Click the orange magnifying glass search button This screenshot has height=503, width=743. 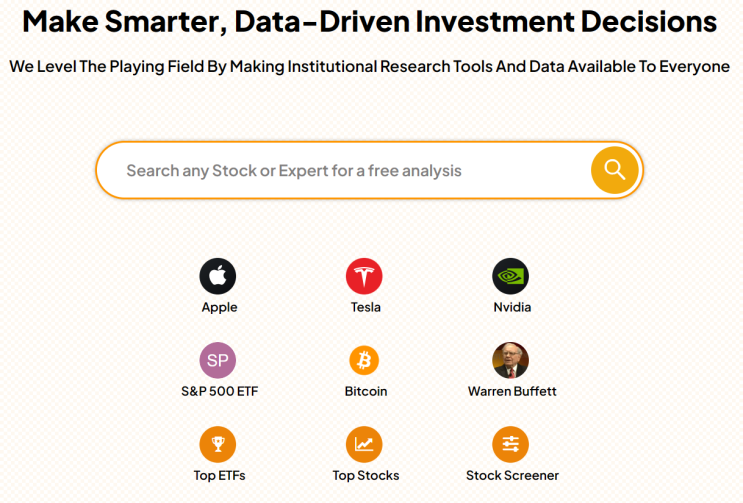point(614,170)
